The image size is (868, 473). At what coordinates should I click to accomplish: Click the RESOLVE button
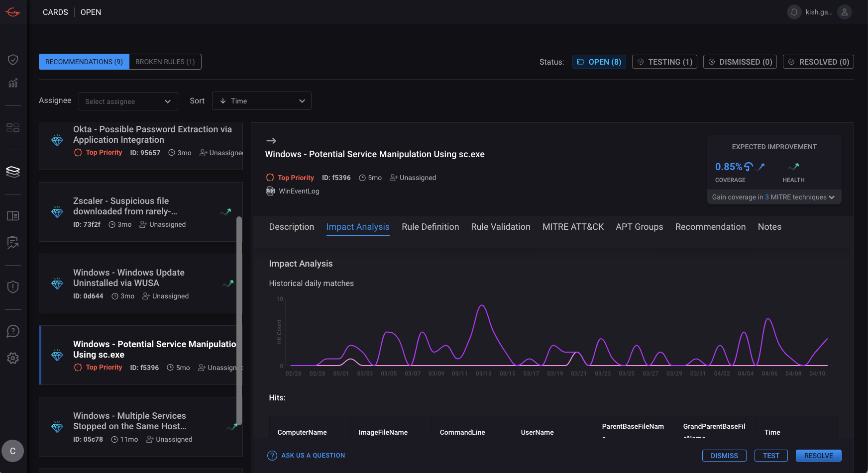818,456
